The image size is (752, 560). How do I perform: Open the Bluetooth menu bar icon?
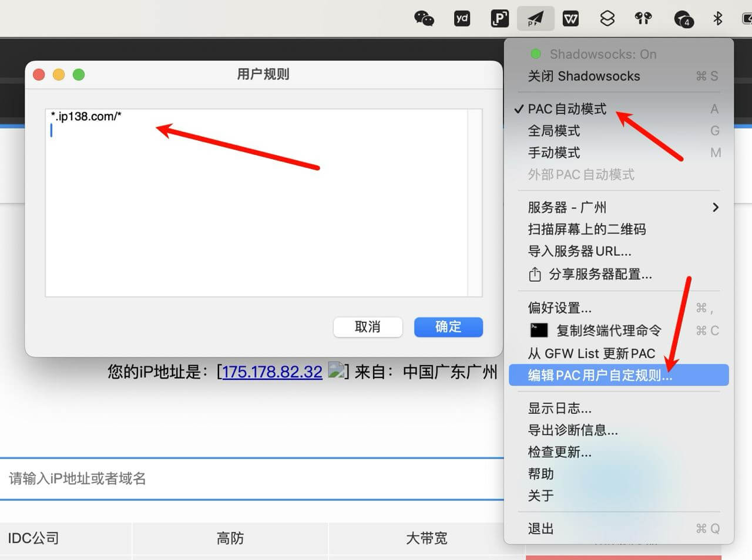click(717, 19)
